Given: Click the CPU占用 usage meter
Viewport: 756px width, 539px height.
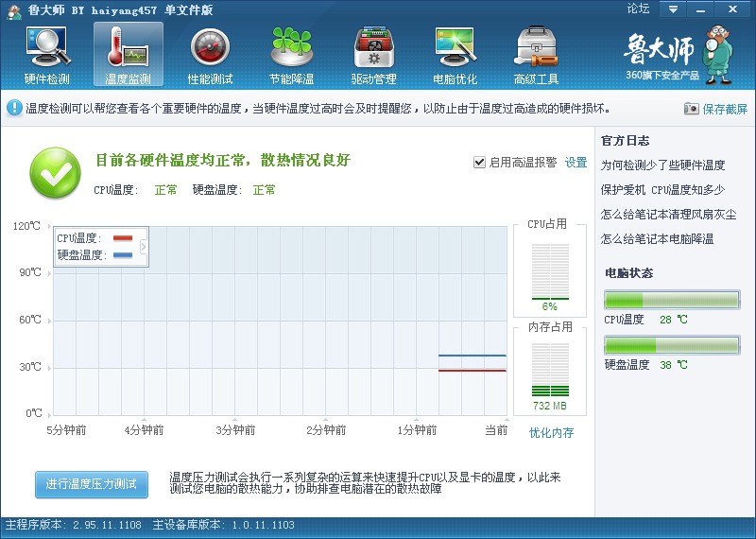Looking at the screenshot, I should pyautogui.click(x=550, y=271).
